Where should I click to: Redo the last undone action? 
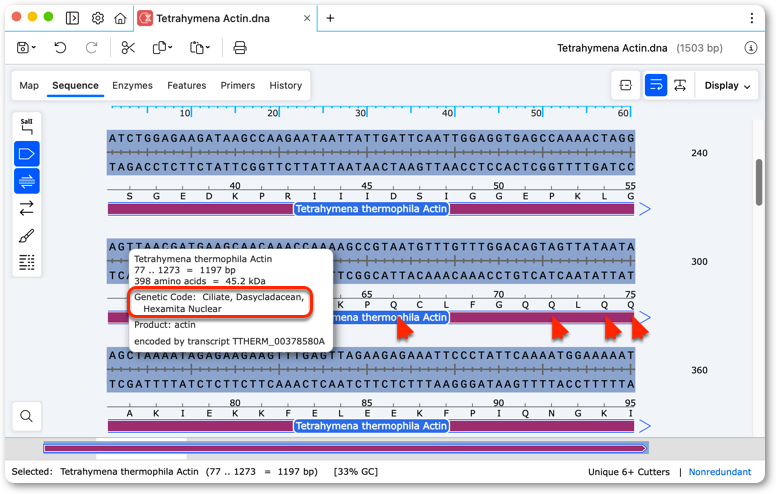coord(92,48)
